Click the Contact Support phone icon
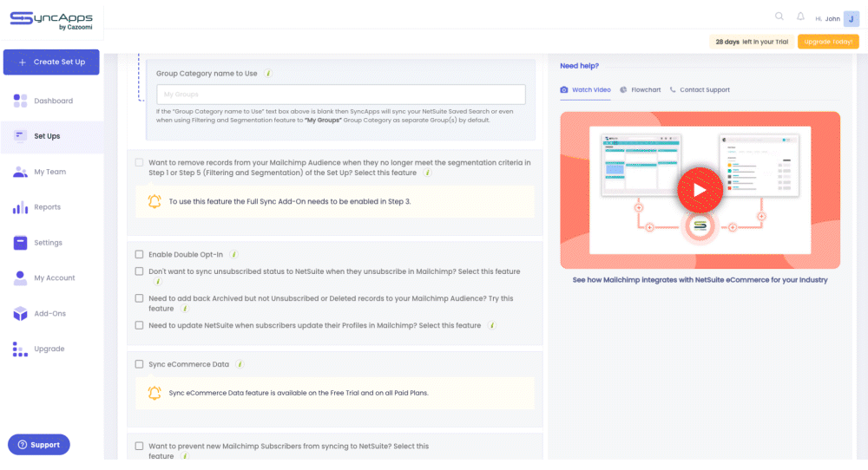This screenshot has width=868, height=470. tap(673, 89)
